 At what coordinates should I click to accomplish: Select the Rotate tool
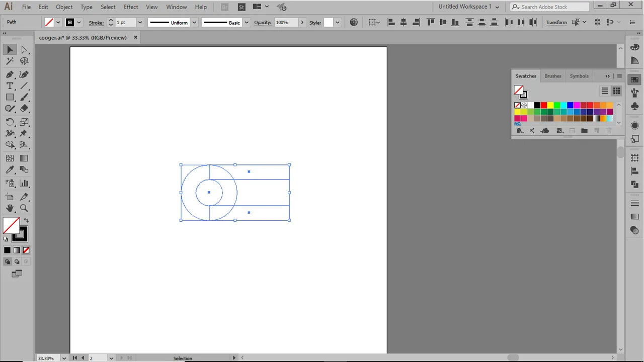10,122
